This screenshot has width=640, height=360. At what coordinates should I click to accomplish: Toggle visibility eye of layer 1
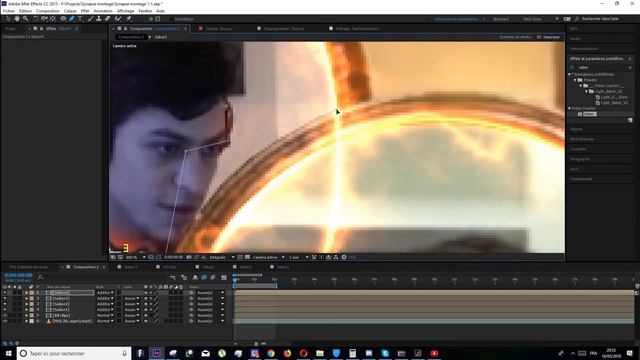tap(5, 293)
